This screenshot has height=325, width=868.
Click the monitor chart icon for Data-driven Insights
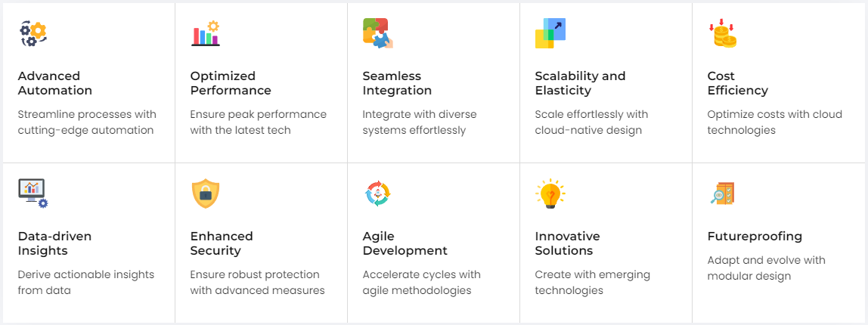33,193
